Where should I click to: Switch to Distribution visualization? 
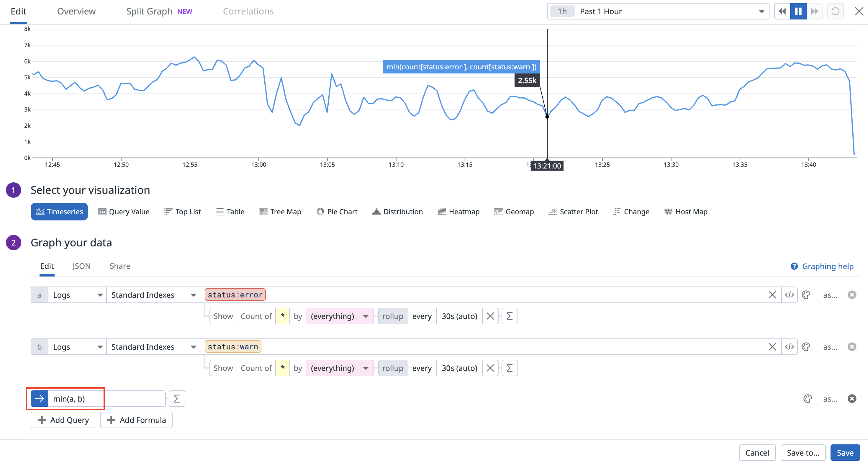pyautogui.click(x=397, y=212)
